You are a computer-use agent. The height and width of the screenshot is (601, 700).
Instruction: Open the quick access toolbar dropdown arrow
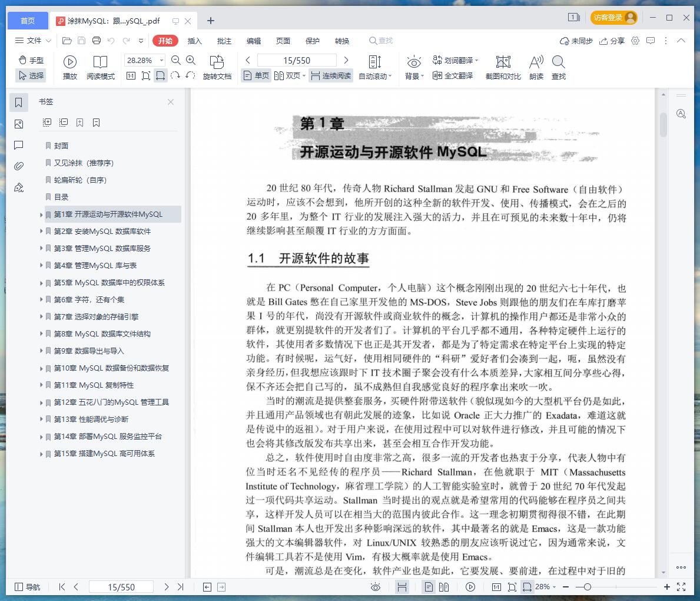[x=141, y=41]
